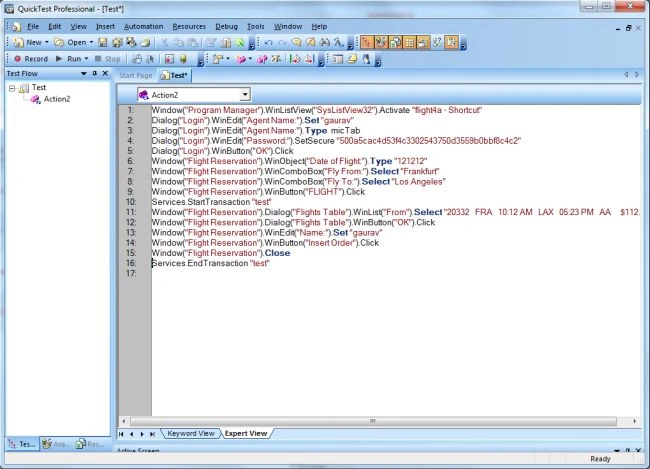Image resolution: width=650 pixels, height=469 pixels.
Task: Click the Undo arrow icon
Action: (268, 42)
